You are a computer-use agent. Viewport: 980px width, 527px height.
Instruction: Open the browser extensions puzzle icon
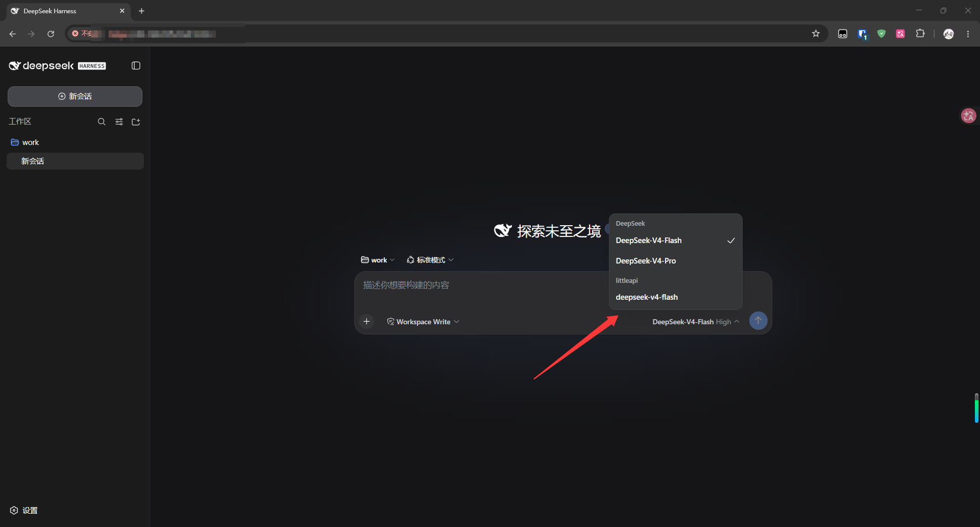(920, 34)
